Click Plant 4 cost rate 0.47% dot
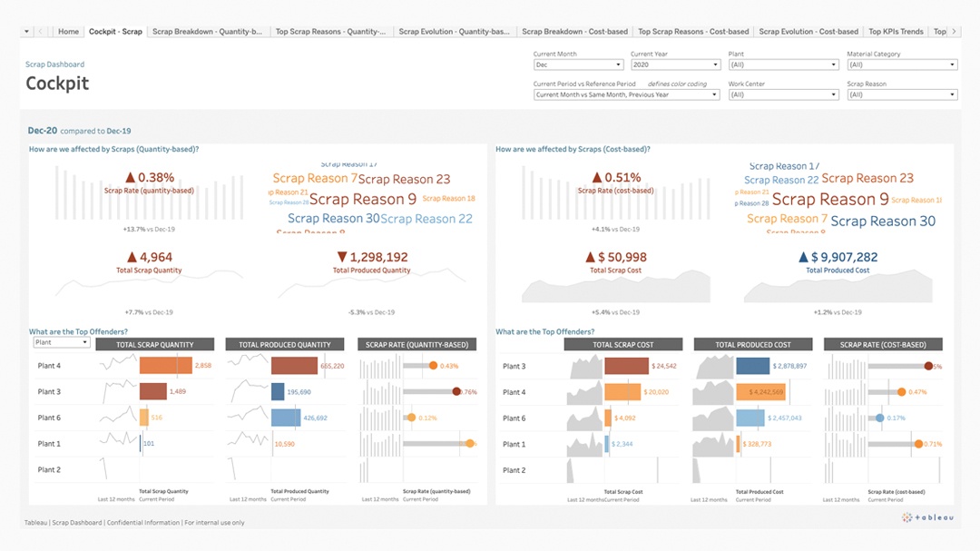 click(901, 392)
